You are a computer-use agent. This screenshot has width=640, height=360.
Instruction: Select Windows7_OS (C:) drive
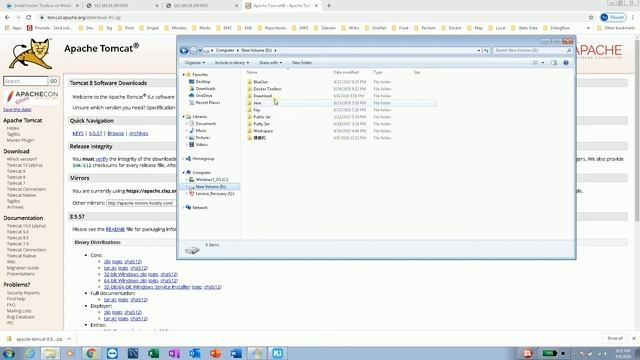click(211, 180)
